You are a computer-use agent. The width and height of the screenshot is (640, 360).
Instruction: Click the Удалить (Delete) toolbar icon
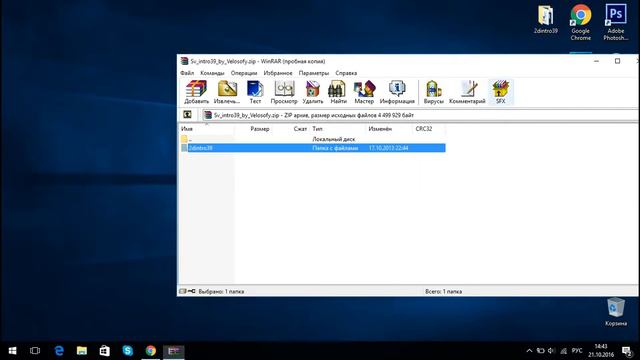[313, 92]
